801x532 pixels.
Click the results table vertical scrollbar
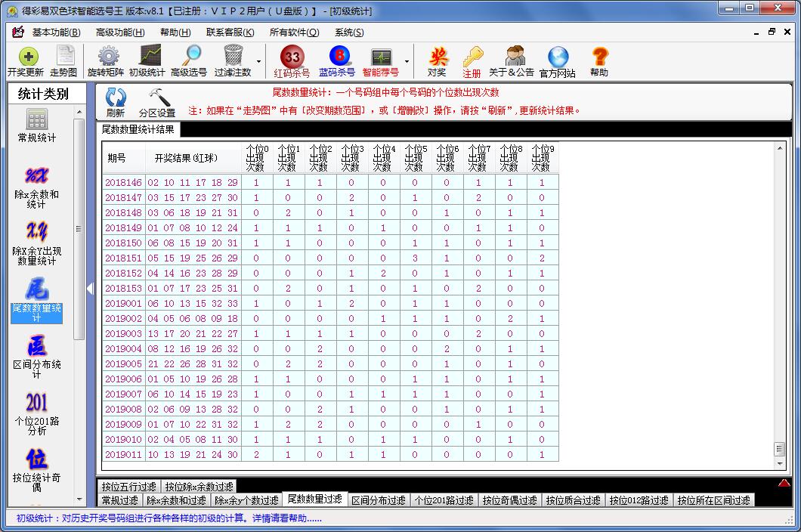(780, 302)
